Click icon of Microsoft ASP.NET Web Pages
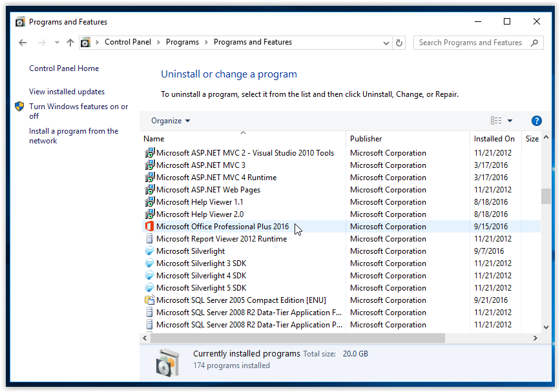 point(150,190)
